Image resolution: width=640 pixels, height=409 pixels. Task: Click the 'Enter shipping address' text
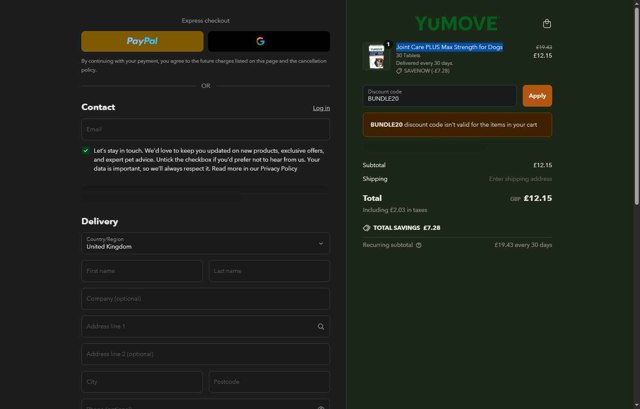520,179
